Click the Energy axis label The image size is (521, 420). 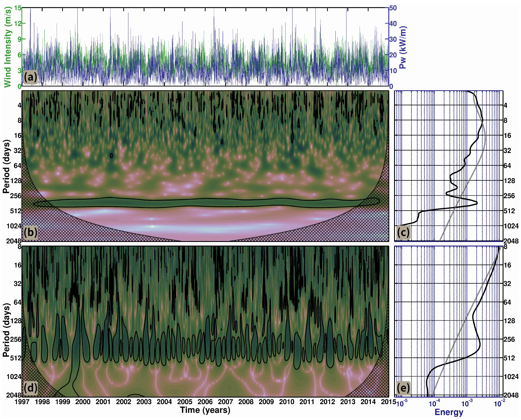click(449, 412)
